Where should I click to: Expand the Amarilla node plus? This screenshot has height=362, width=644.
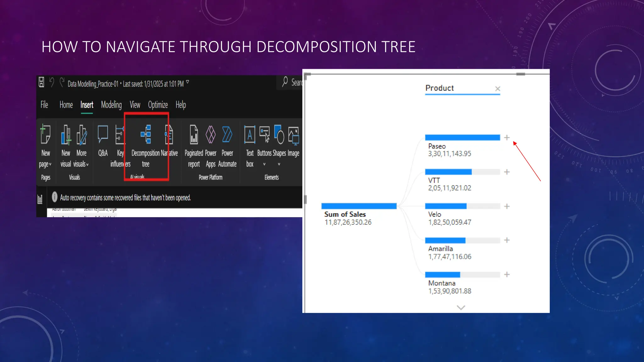pos(507,240)
